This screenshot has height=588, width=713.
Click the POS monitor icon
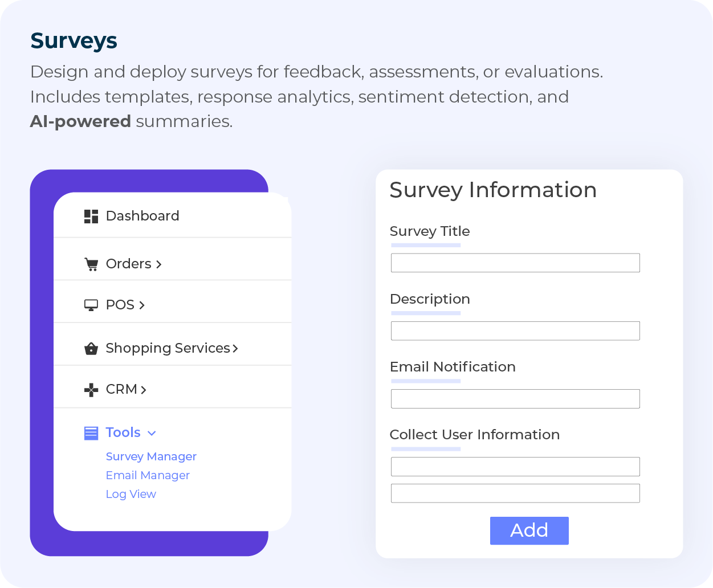tap(91, 305)
